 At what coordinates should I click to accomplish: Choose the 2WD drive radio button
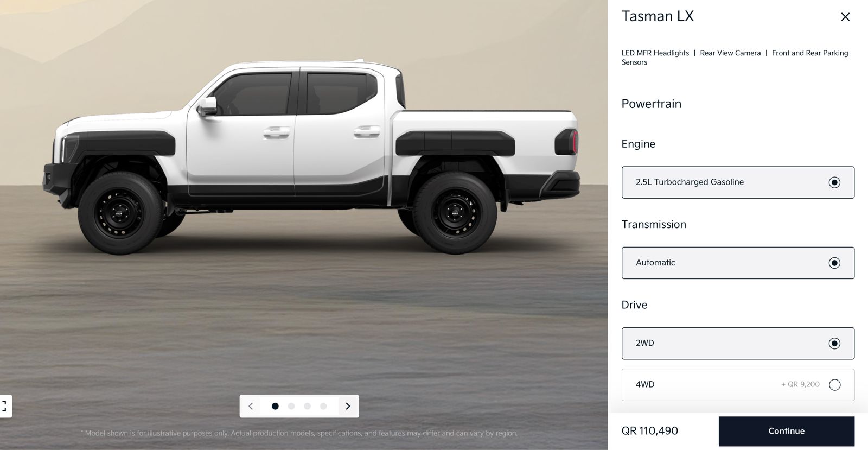click(834, 343)
